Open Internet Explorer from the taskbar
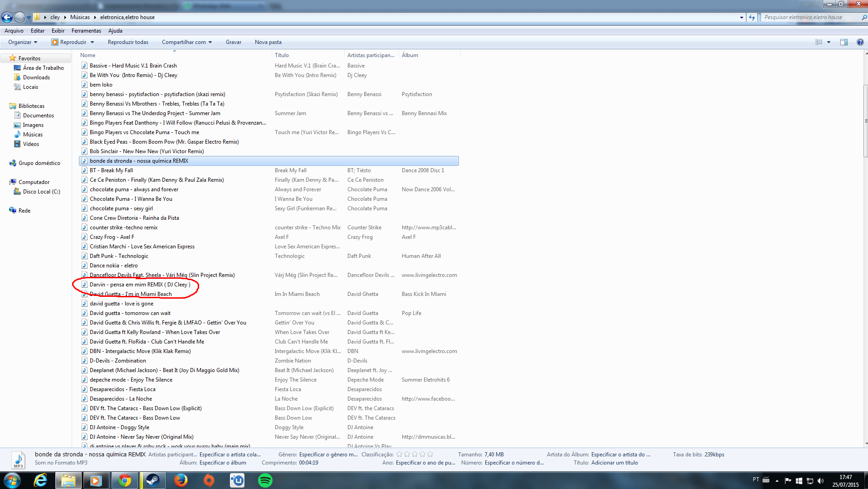Screen dimensions: 868x489 [x=41, y=480]
